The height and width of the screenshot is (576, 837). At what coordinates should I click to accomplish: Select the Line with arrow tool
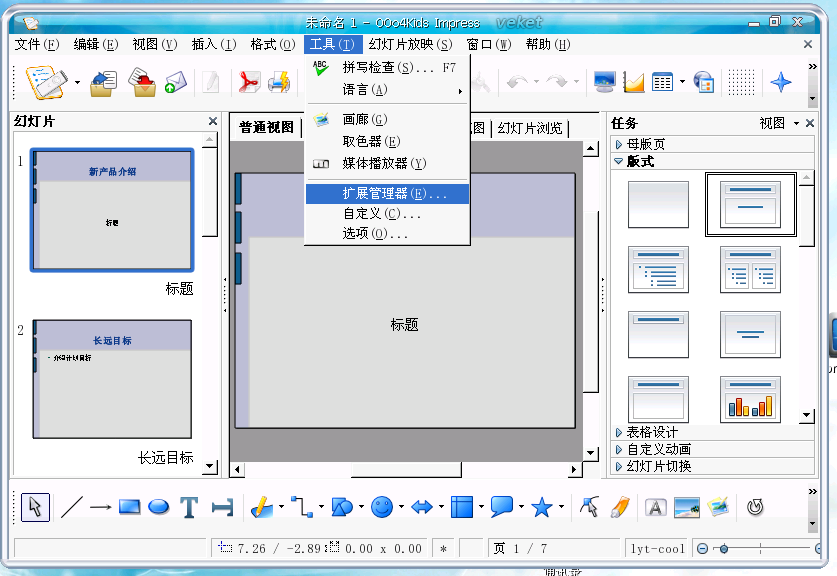pyautogui.click(x=100, y=507)
